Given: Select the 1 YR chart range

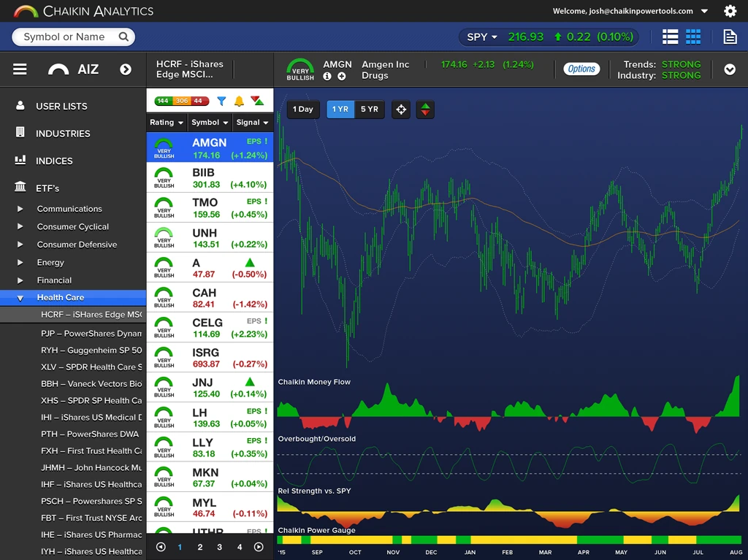Looking at the screenshot, I should 340,110.
